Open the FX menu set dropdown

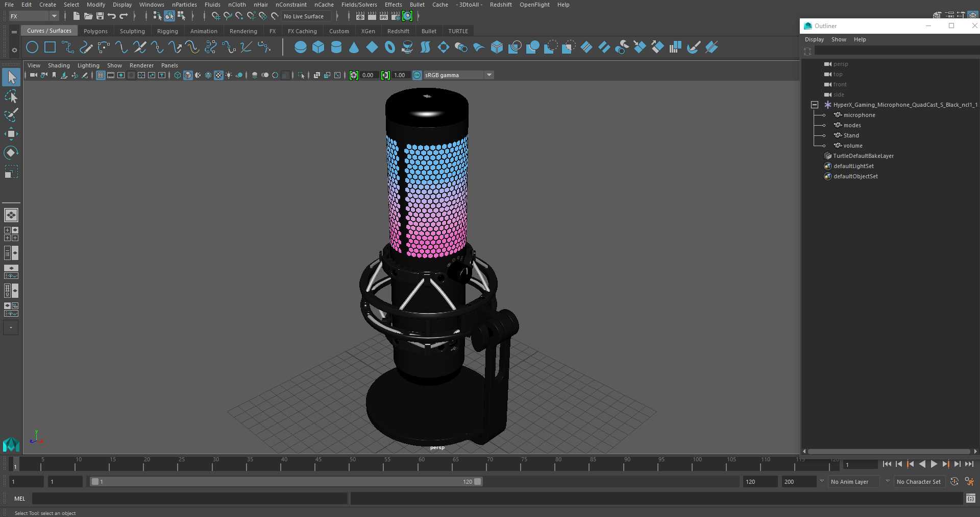click(x=34, y=16)
